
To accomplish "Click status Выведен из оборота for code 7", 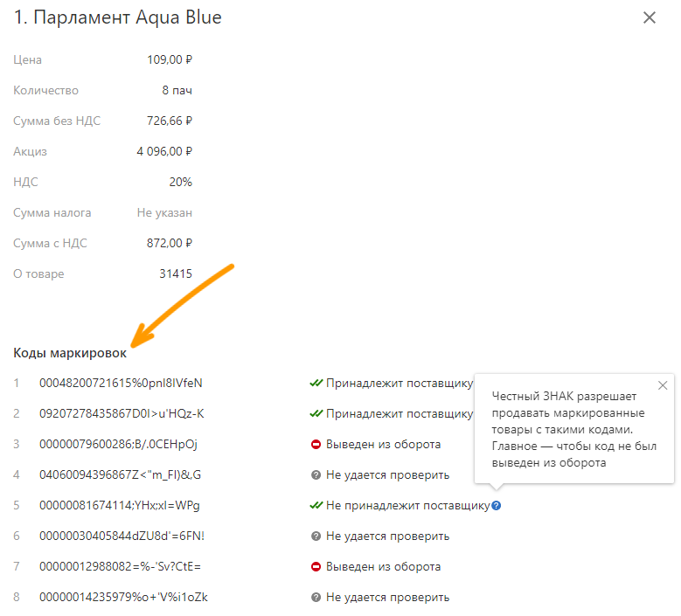I will click(384, 566).
